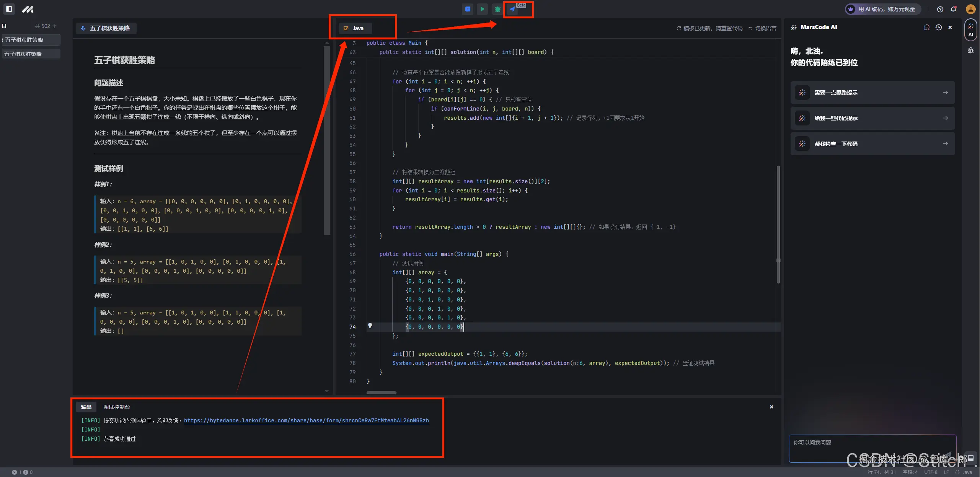Open the 切换语言 language switcher
980x477 pixels.
[x=762, y=28]
